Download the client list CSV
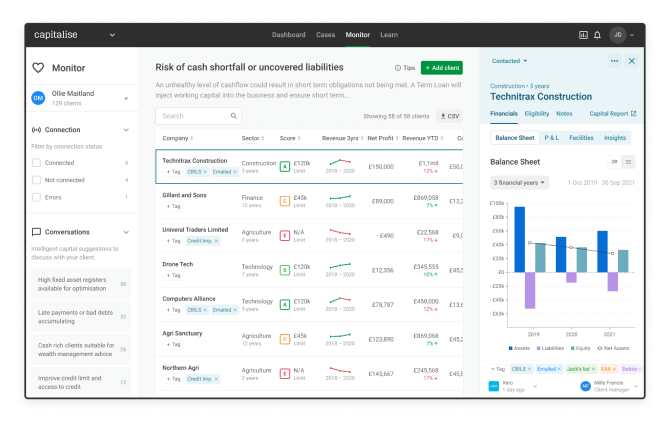This screenshot has height=429, width=670. coord(450,116)
